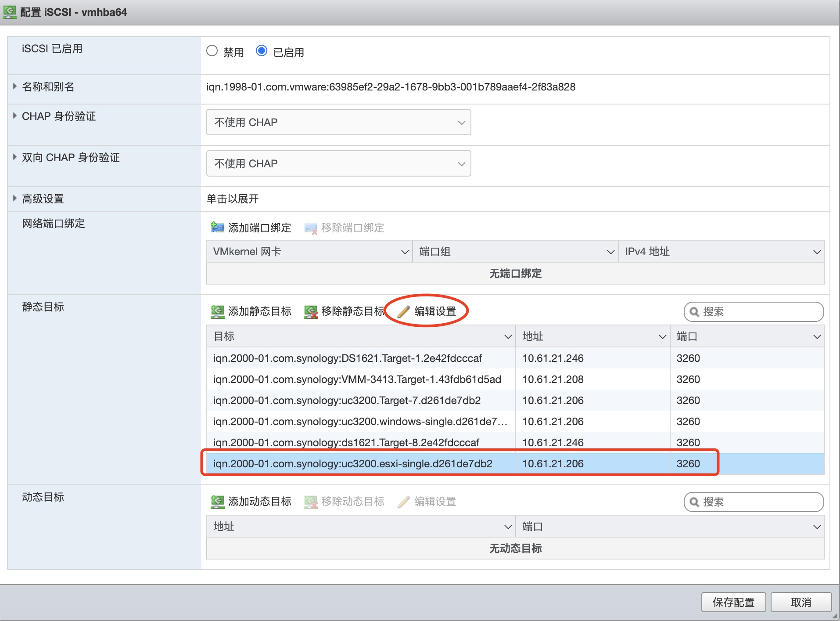Select target uc3200.windows-single row
The height and width of the screenshot is (621, 840).
click(515, 421)
